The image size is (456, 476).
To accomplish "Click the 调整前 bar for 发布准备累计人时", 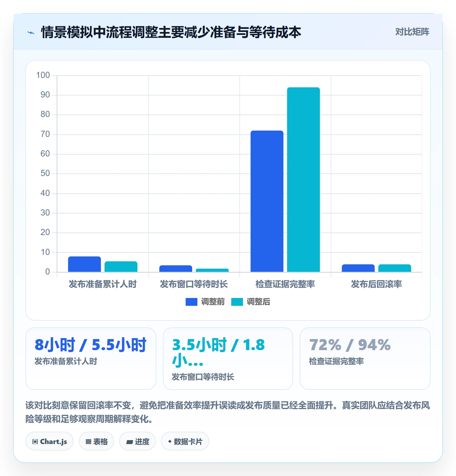I will [x=84, y=264].
